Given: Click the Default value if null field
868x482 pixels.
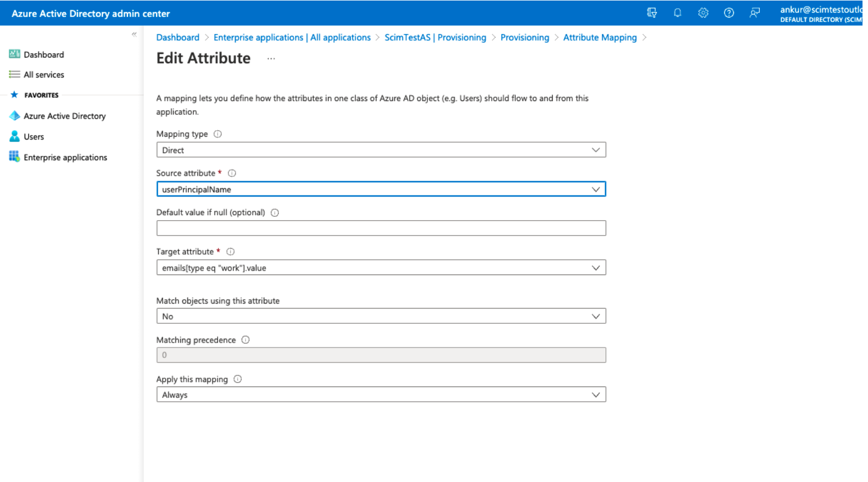Looking at the screenshot, I should click(381, 228).
